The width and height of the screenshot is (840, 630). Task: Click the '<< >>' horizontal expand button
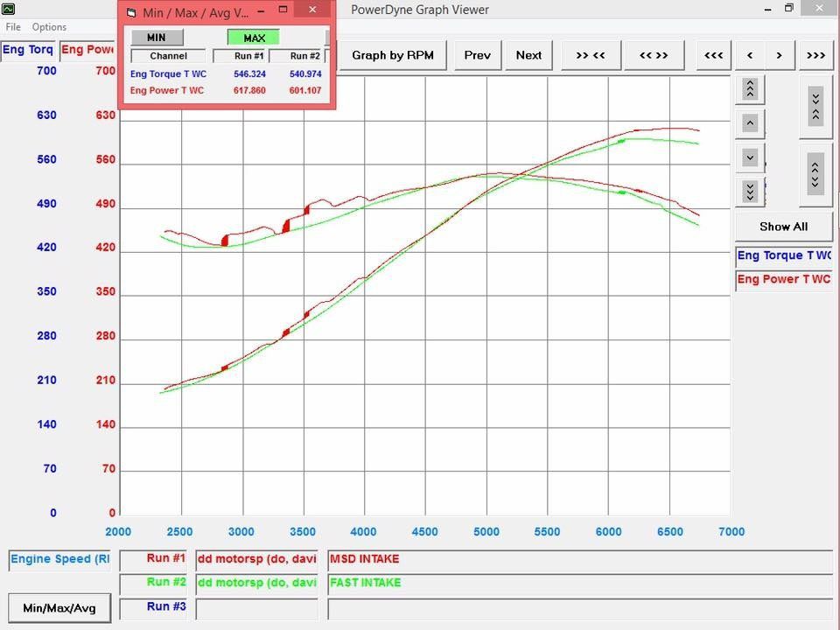[653, 55]
